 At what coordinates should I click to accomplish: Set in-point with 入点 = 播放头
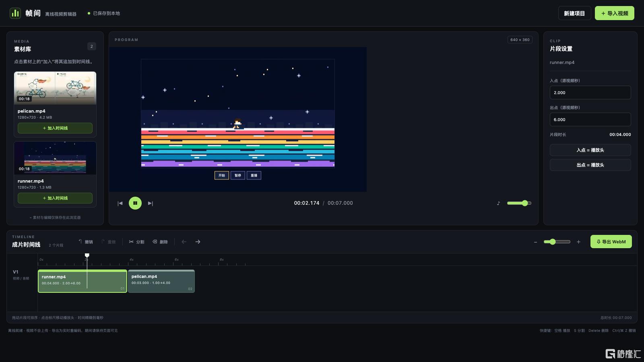[x=590, y=150]
